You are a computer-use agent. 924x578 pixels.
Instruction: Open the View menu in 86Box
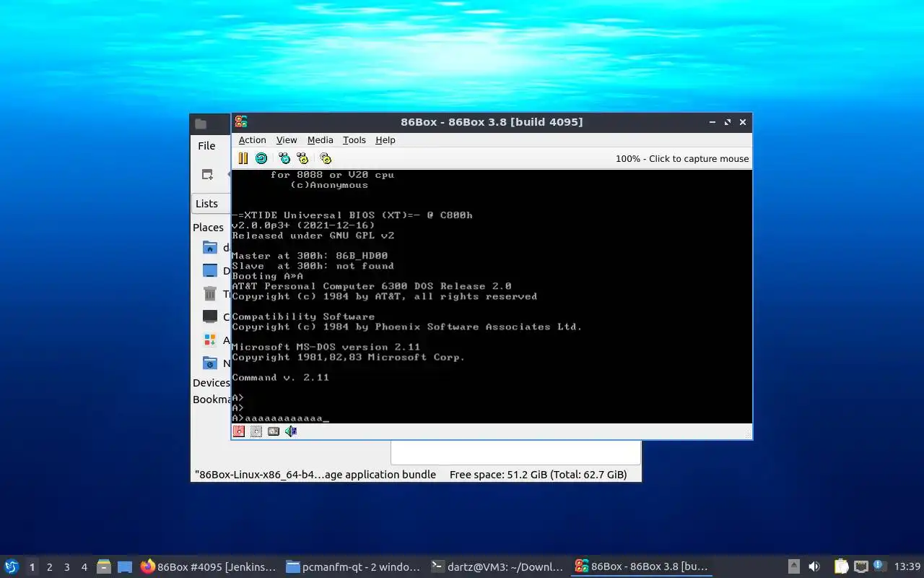pyautogui.click(x=287, y=140)
